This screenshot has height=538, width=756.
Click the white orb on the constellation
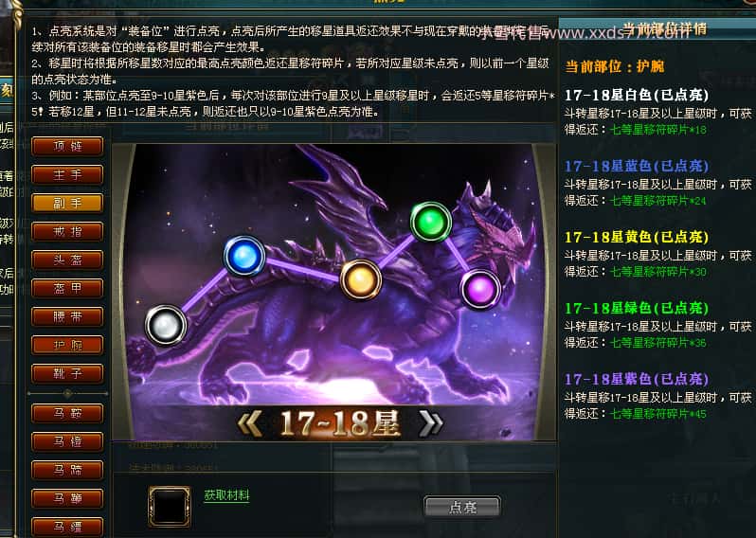coord(166,326)
